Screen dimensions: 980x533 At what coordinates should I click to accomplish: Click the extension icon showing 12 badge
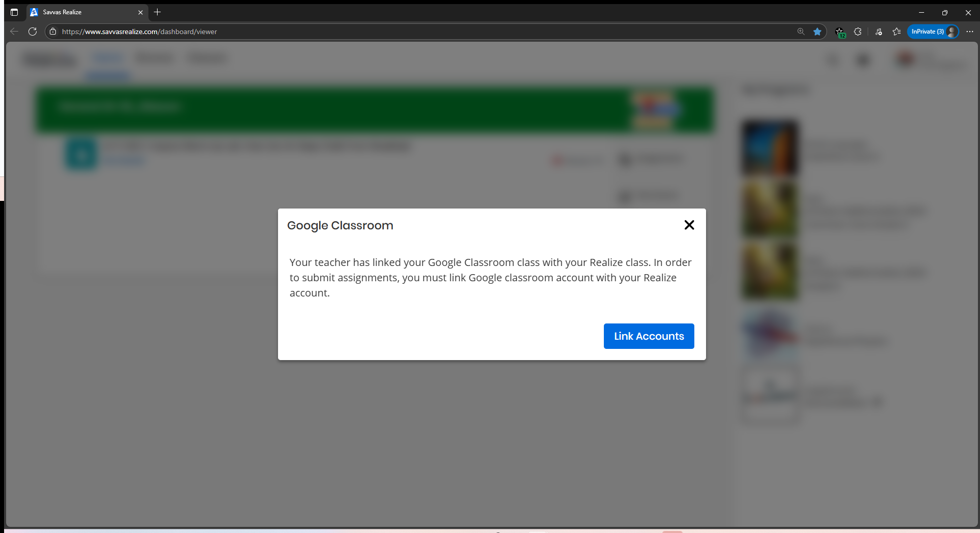point(839,32)
